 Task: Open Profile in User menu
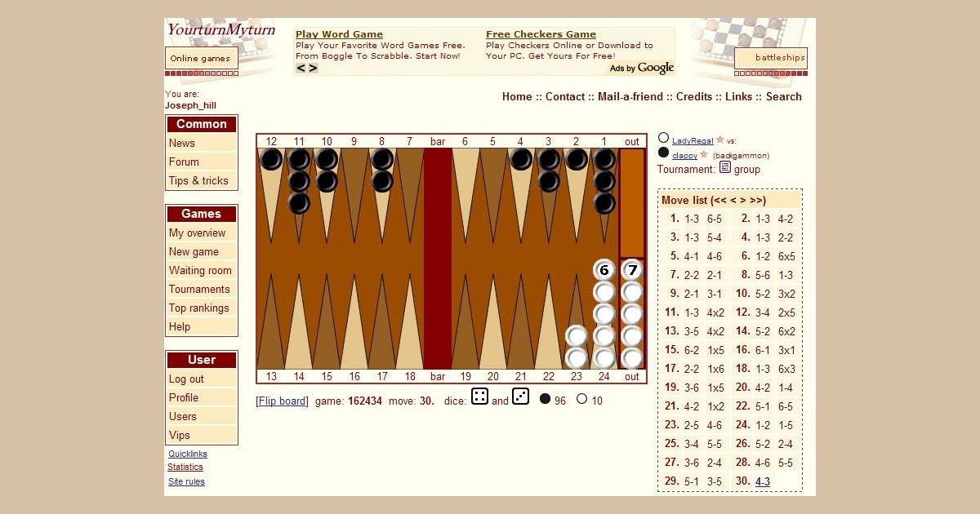click(x=202, y=397)
